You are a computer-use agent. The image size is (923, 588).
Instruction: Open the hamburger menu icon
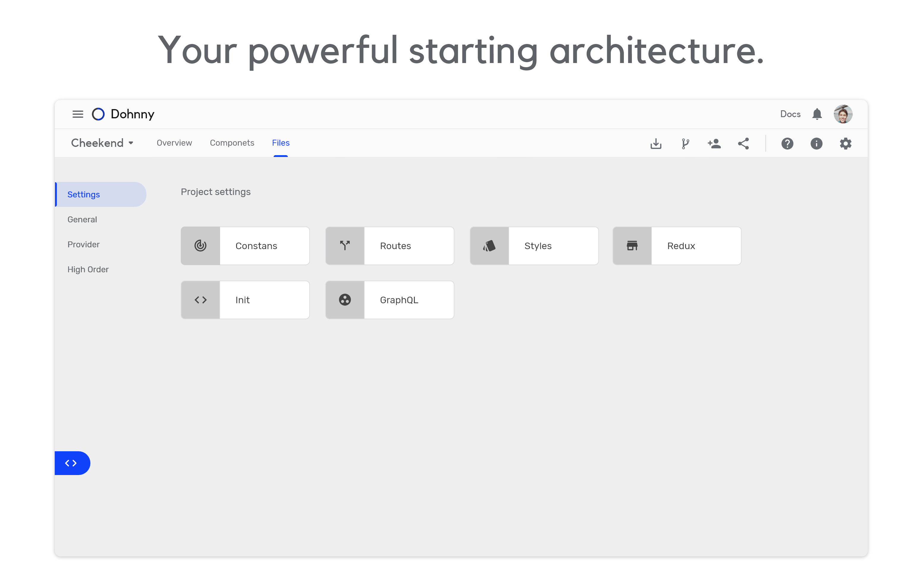click(78, 114)
